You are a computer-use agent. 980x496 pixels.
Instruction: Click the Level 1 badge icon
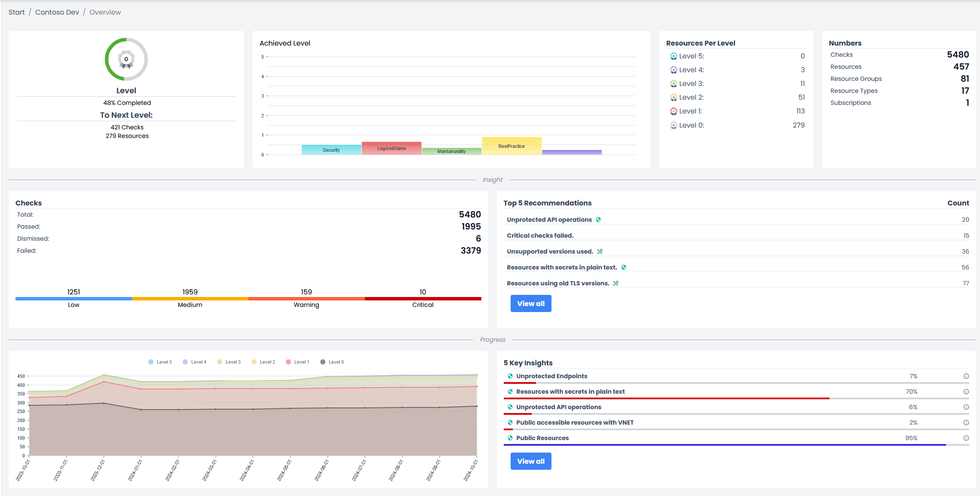coord(674,111)
